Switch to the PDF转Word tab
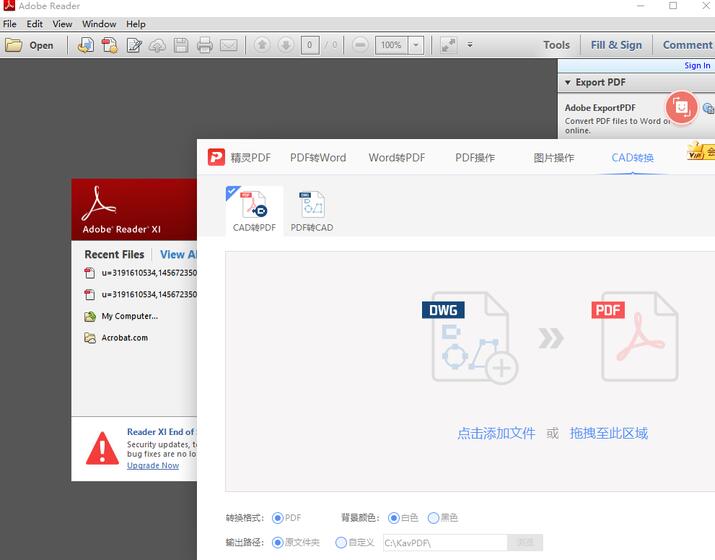The image size is (715, 560). click(x=318, y=158)
